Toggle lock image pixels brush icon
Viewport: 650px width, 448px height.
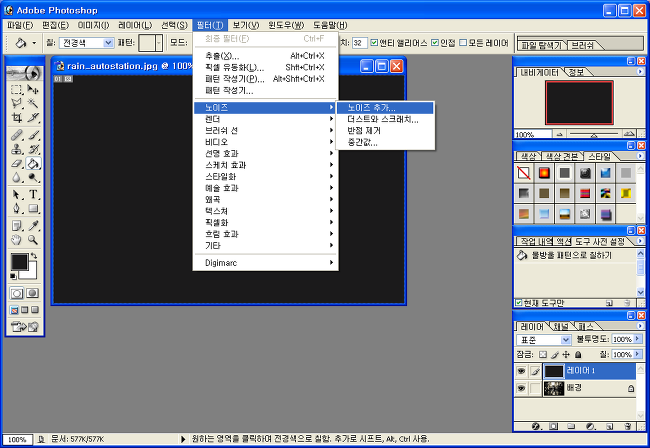point(555,355)
